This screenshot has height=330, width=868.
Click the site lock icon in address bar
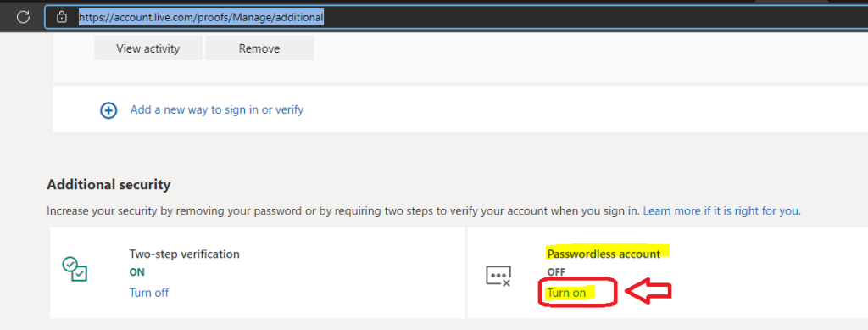pos(63,17)
